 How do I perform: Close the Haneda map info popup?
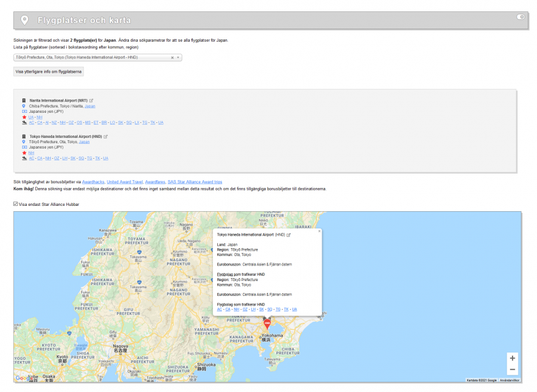click(319, 231)
